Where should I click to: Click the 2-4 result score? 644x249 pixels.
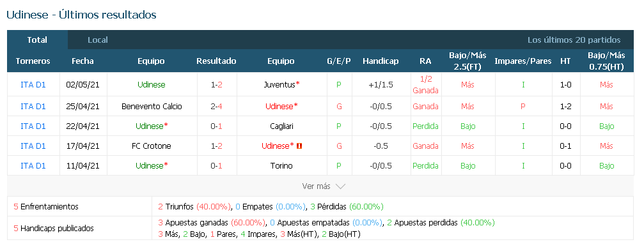(216, 106)
